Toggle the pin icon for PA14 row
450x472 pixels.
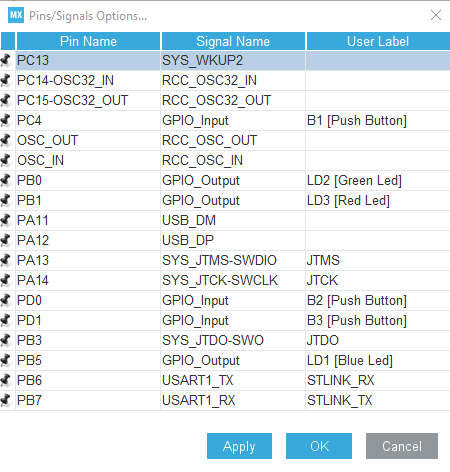pos(5,280)
